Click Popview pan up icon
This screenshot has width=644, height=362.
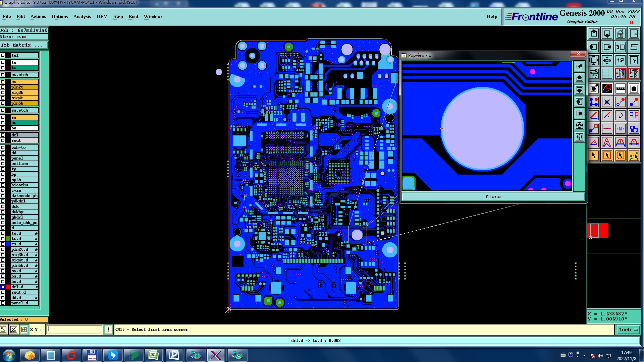click(x=579, y=78)
